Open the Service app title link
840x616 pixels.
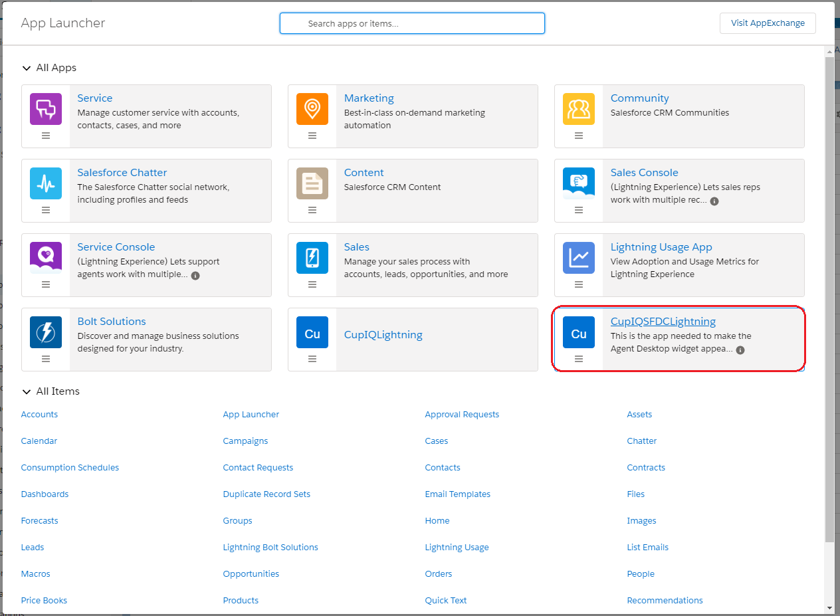coord(95,98)
